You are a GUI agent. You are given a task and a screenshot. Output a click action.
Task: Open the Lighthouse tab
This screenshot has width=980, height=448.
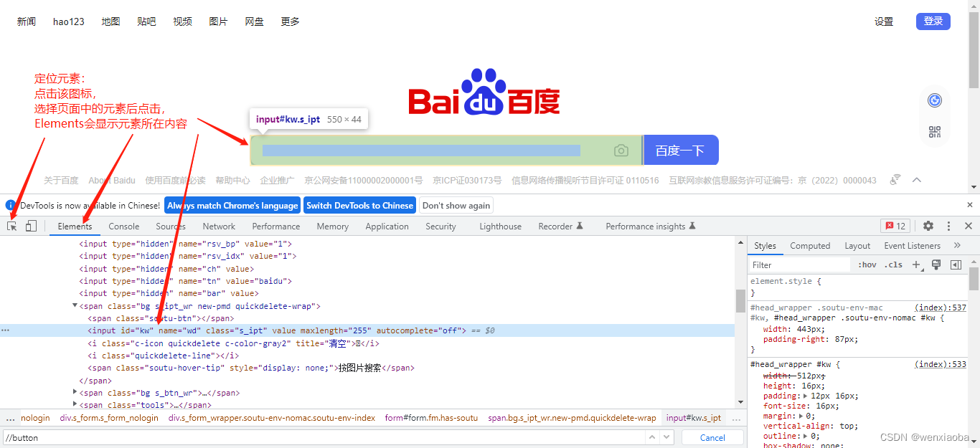500,227
